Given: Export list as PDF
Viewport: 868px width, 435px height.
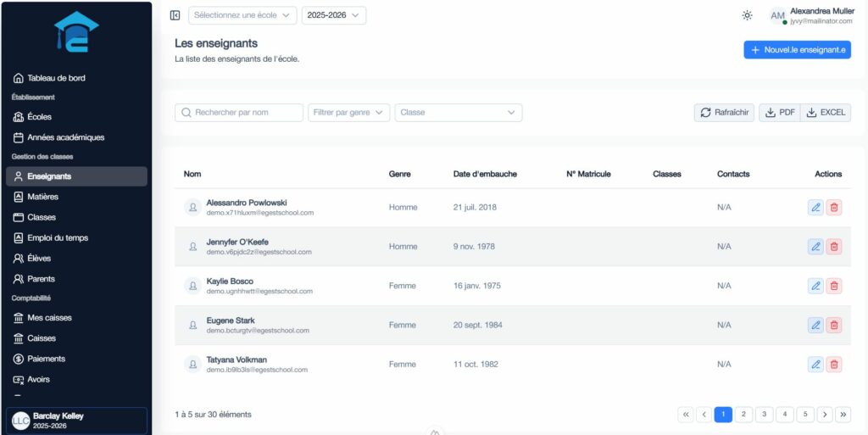Looking at the screenshot, I should click(780, 112).
